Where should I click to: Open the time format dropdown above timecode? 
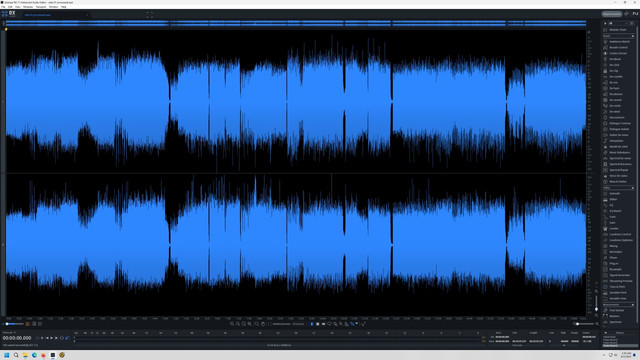point(9,333)
